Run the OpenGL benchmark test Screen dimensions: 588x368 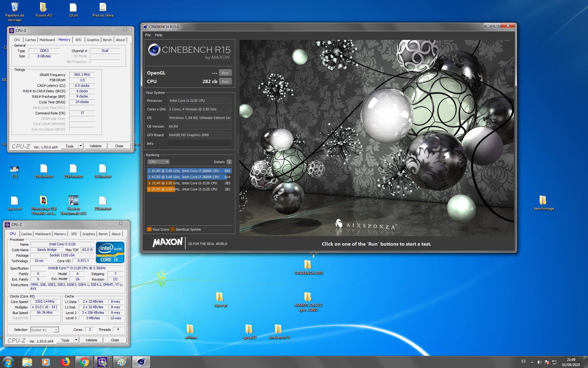pyautogui.click(x=225, y=73)
